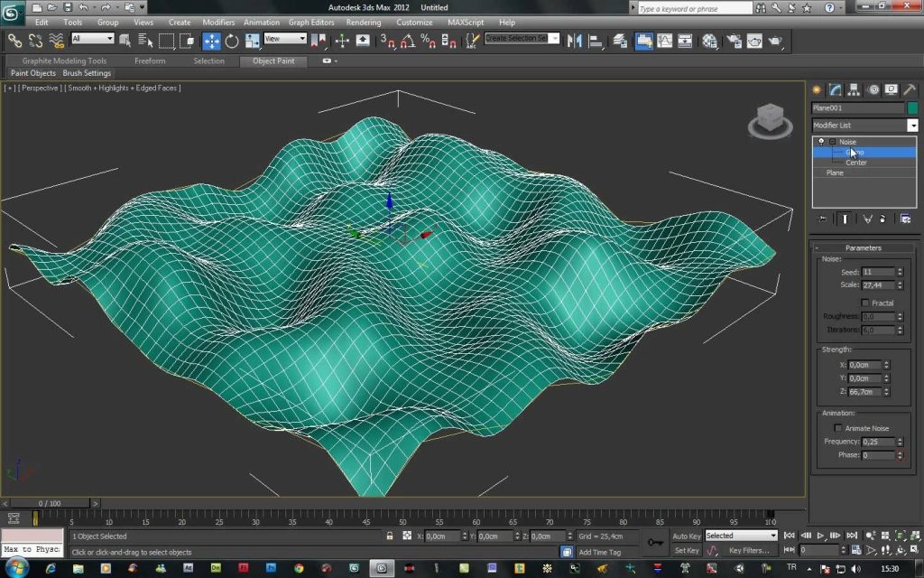Open the Reference Coordinate System View dropdown
This screenshot has width=924, height=578.
(x=284, y=40)
